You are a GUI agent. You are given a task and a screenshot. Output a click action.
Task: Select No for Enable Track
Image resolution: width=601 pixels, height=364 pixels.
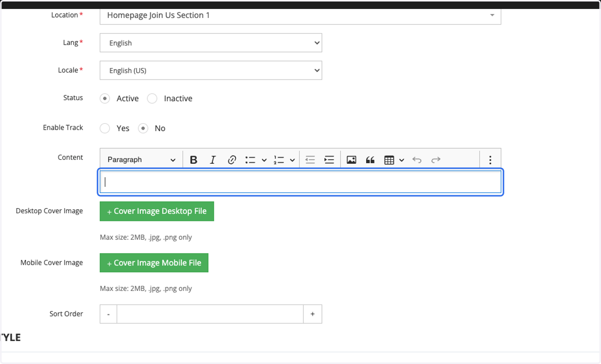click(143, 128)
